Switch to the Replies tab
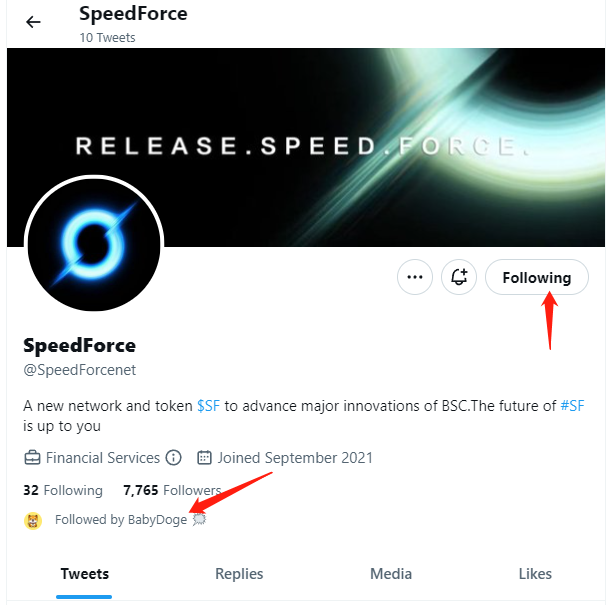The width and height of the screenshot is (606, 605). pos(239,573)
